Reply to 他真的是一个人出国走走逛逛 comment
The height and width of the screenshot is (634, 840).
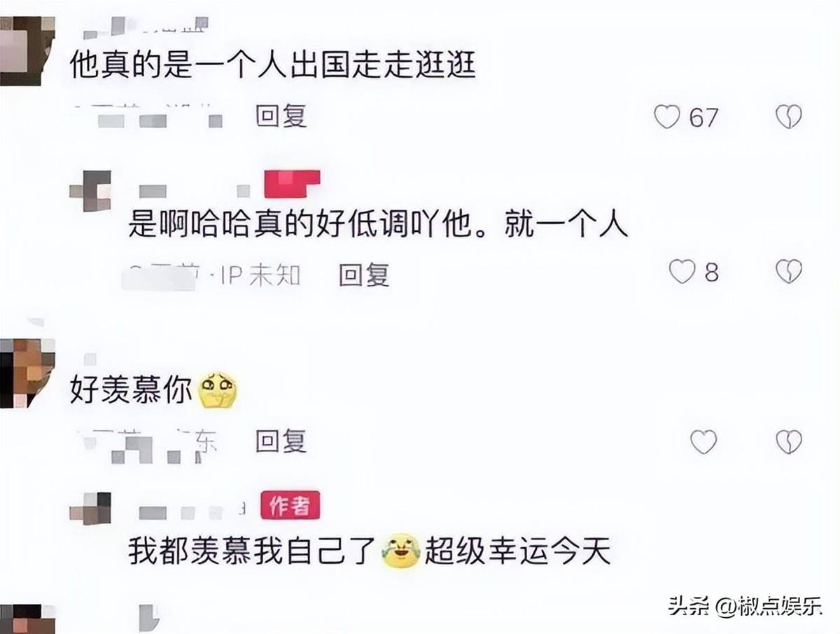[281, 116]
